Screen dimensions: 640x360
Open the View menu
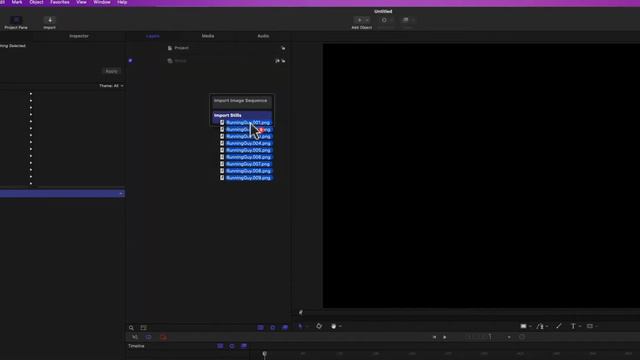click(x=81, y=2)
